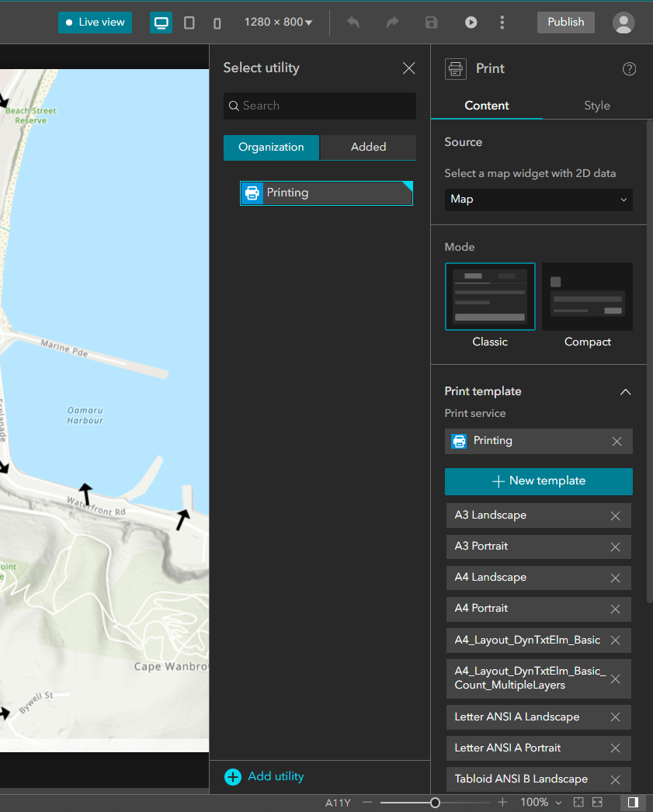Toggle Live view off
This screenshot has width=653, height=812.
pyautogui.click(x=95, y=23)
